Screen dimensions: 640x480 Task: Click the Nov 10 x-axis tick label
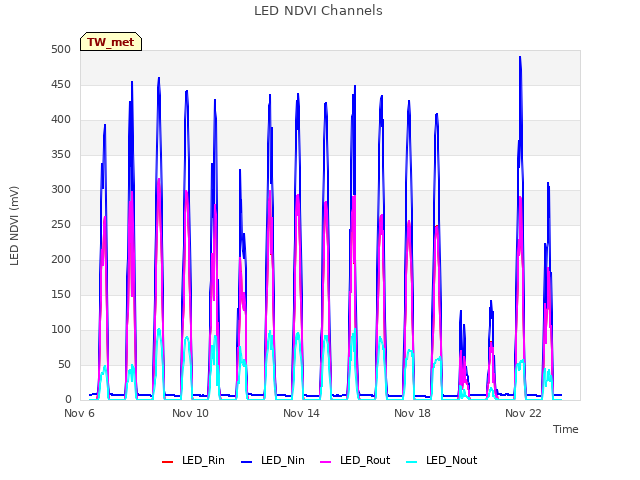[x=190, y=413]
